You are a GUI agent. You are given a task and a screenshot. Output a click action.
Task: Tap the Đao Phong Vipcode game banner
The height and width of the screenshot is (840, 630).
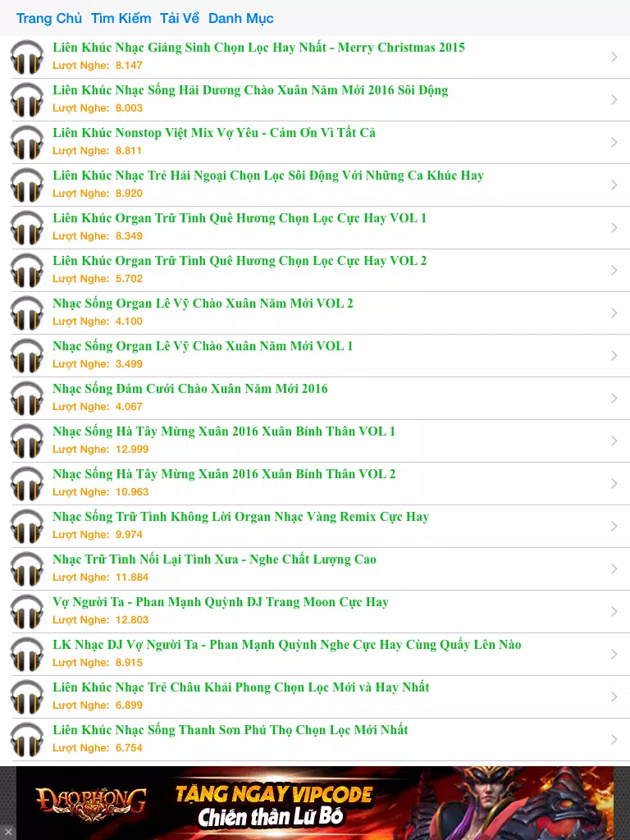(315, 802)
